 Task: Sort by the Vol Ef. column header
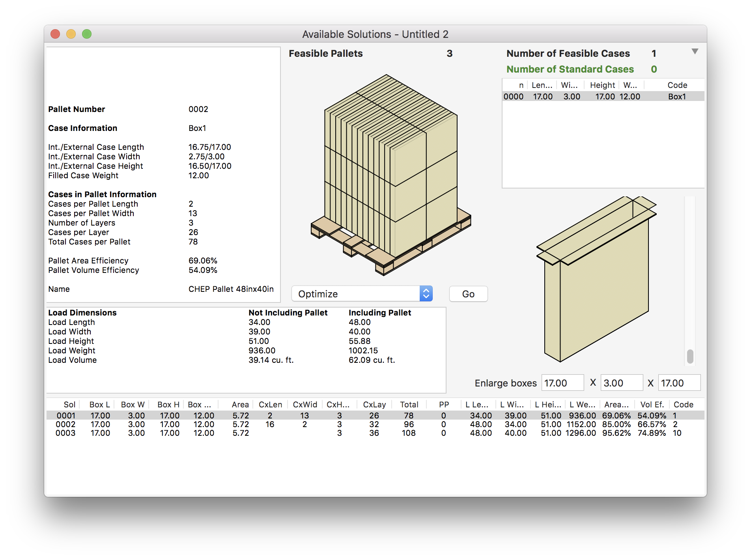click(652, 405)
